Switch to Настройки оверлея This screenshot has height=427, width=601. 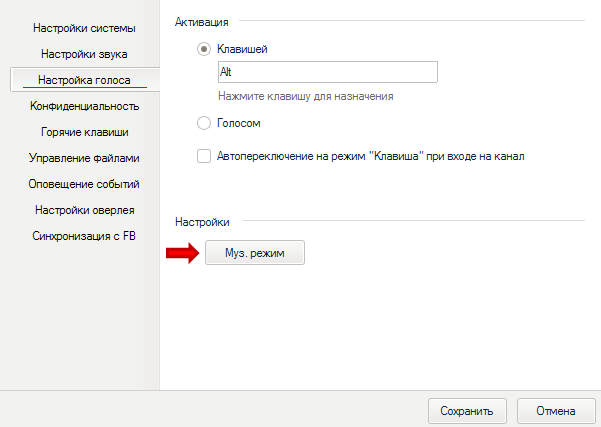[x=84, y=210]
